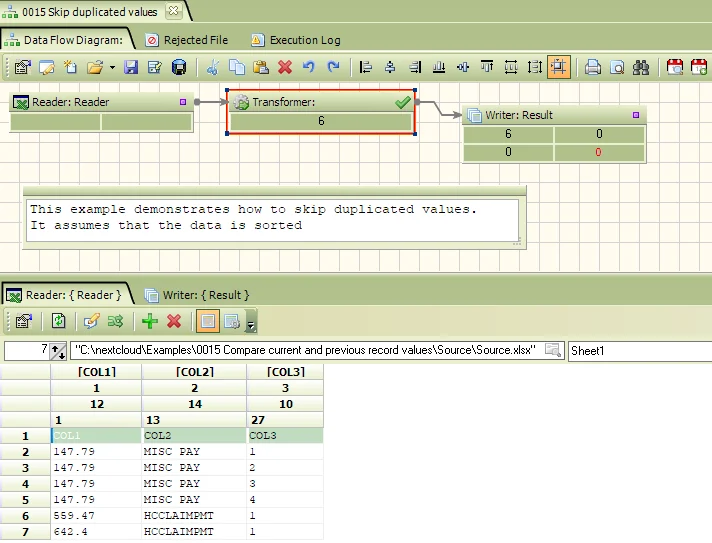The width and height of the screenshot is (712, 543).
Task: Make objects the same width
Action: tap(511, 68)
